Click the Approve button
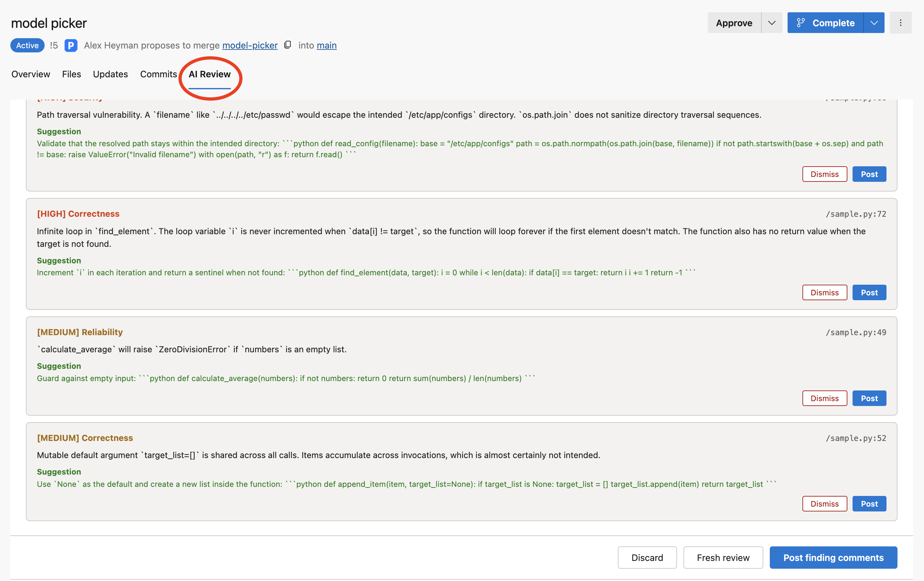The width and height of the screenshot is (924, 581). (x=734, y=23)
